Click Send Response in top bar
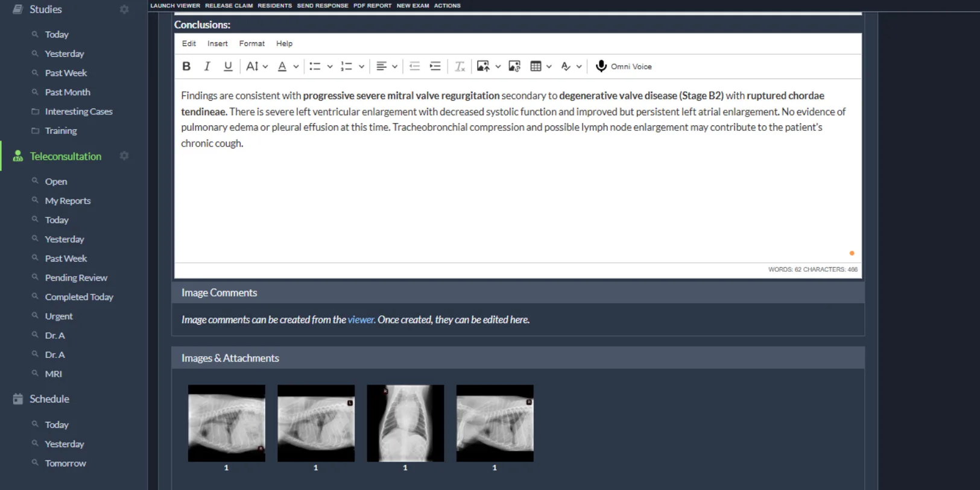The image size is (980, 490). [x=323, y=5]
